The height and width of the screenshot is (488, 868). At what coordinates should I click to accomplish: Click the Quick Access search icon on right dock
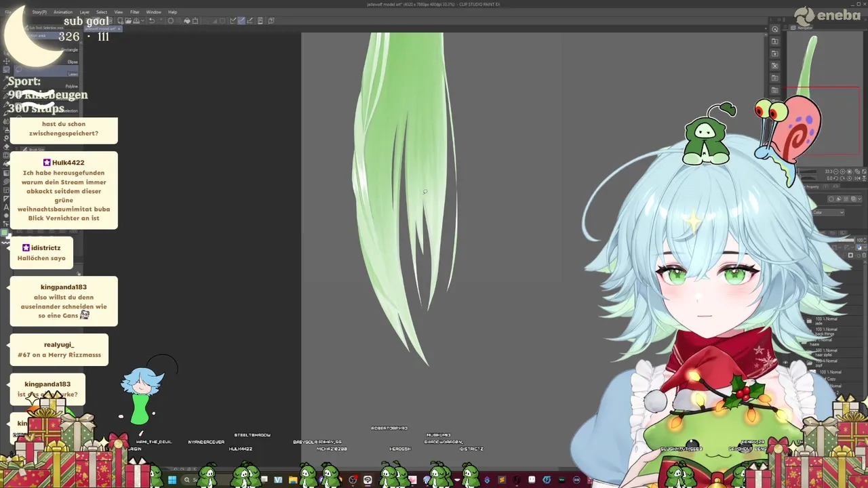(x=775, y=29)
